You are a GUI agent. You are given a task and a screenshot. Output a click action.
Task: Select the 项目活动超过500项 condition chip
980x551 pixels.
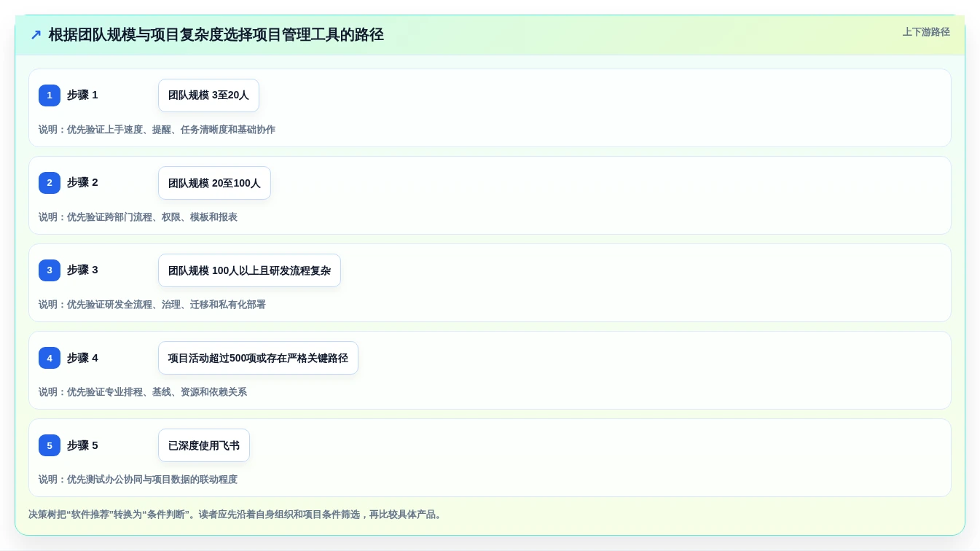coord(258,358)
